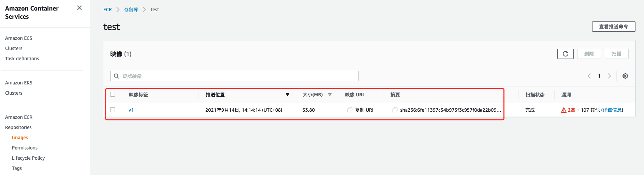
Task: Copy the sha256 digest icon
Action: tap(395, 110)
